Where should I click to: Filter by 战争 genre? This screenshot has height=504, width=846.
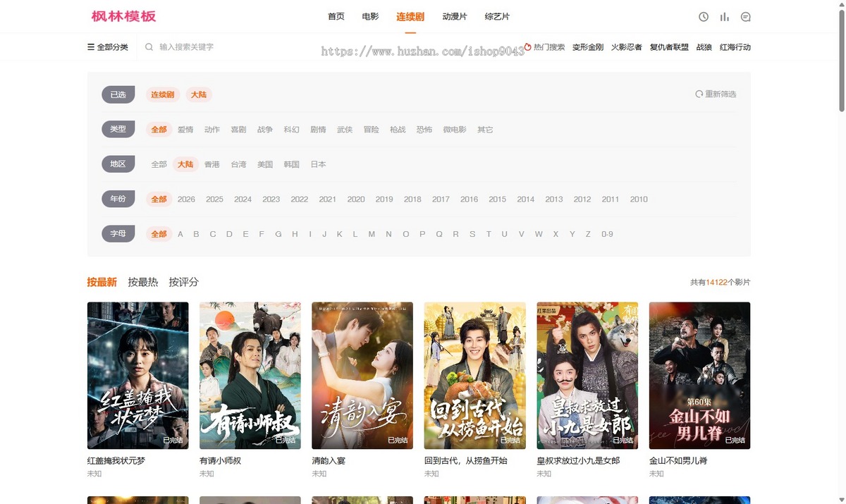pos(265,130)
